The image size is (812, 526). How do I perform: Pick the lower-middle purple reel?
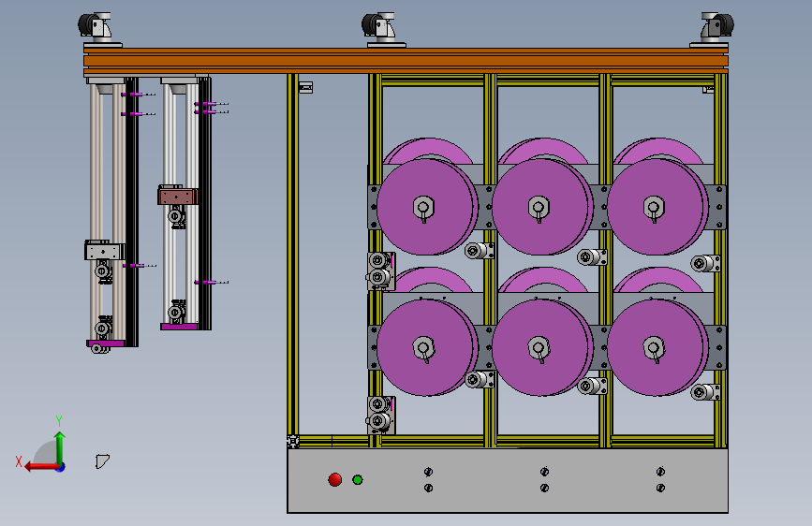540,347
